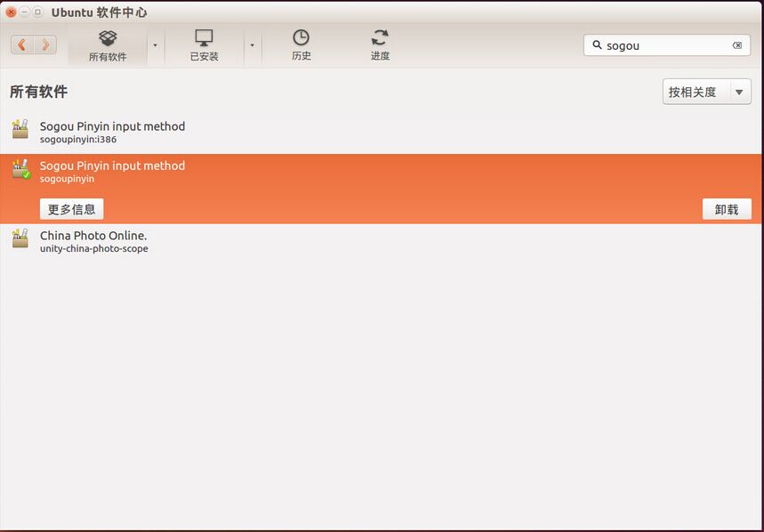This screenshot has width=764, height=532.
Task: Open the 进度 (Progress) view
Action: point(380,45)
